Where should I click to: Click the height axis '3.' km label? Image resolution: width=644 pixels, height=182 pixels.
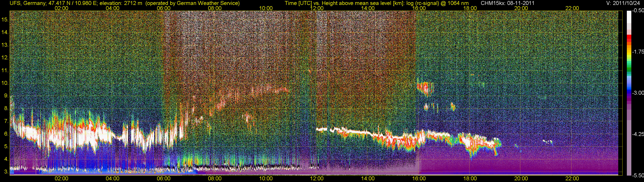[x=6, y=172]
